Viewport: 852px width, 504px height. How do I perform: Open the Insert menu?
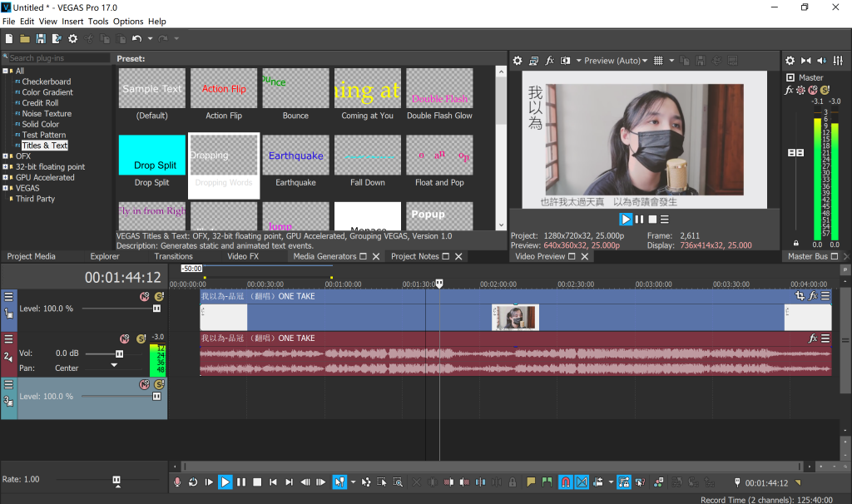point(72,21)
